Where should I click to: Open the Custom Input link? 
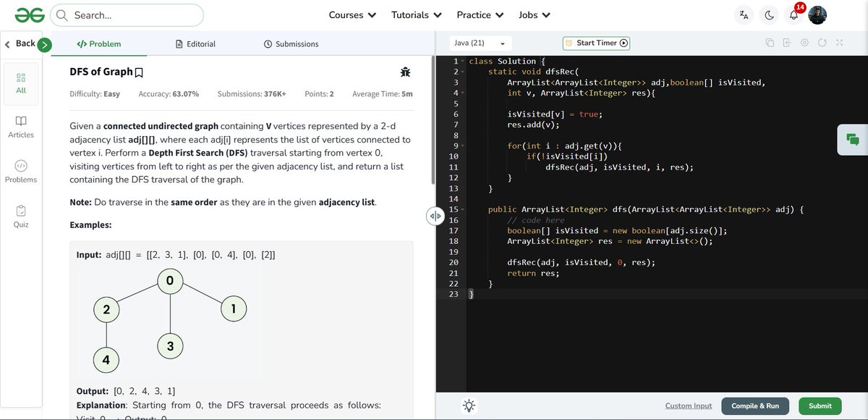click(x=688, y=406)
